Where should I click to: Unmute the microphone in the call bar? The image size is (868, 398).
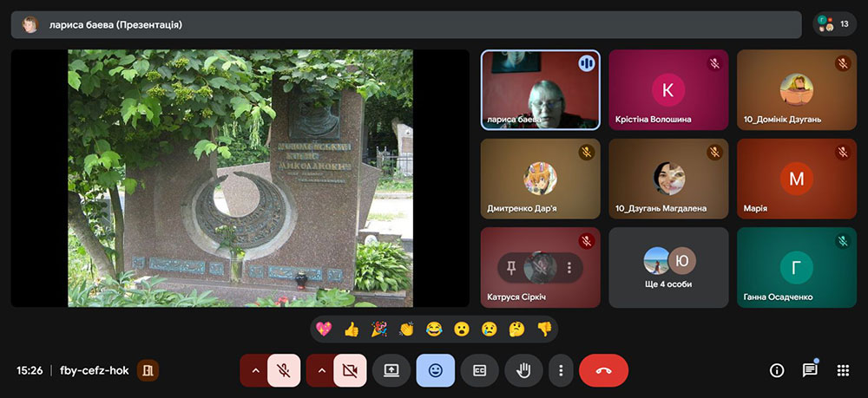(283, 370)
